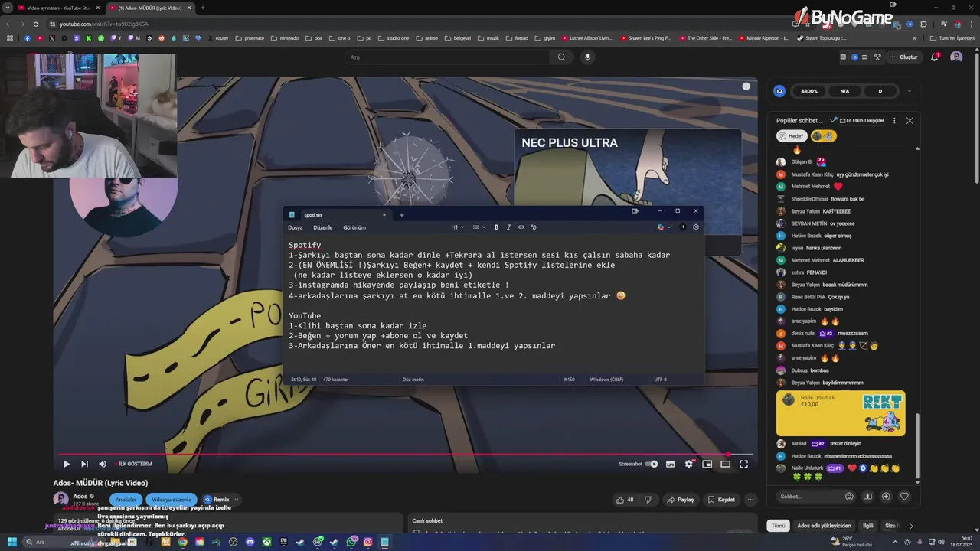Click En Etkin Takipçiler chip
The image size is (980, 551).
(861, 121)
